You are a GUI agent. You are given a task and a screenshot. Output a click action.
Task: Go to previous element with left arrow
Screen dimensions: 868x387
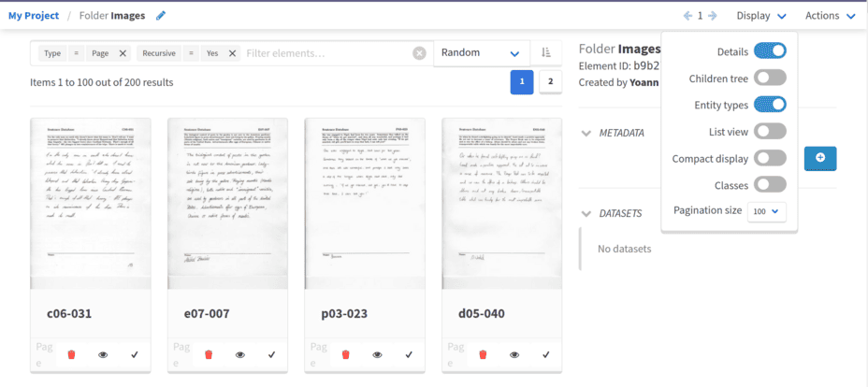coord(688,16)
